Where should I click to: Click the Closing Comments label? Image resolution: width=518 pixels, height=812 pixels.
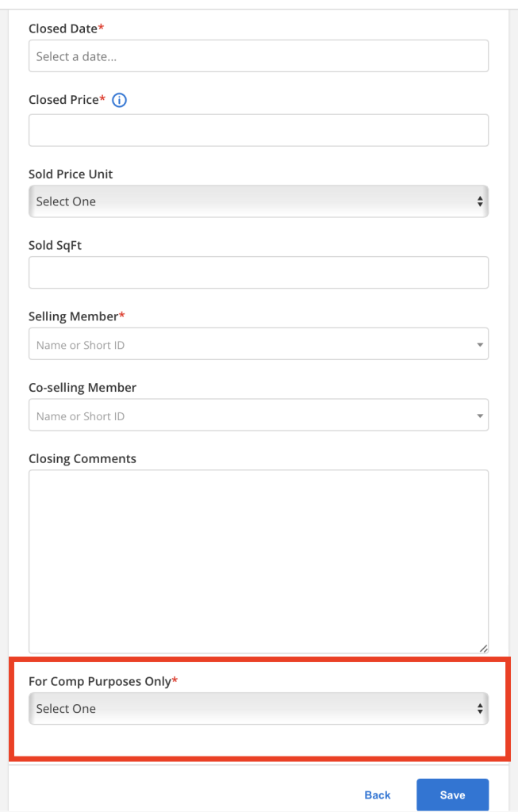(82, 459)
